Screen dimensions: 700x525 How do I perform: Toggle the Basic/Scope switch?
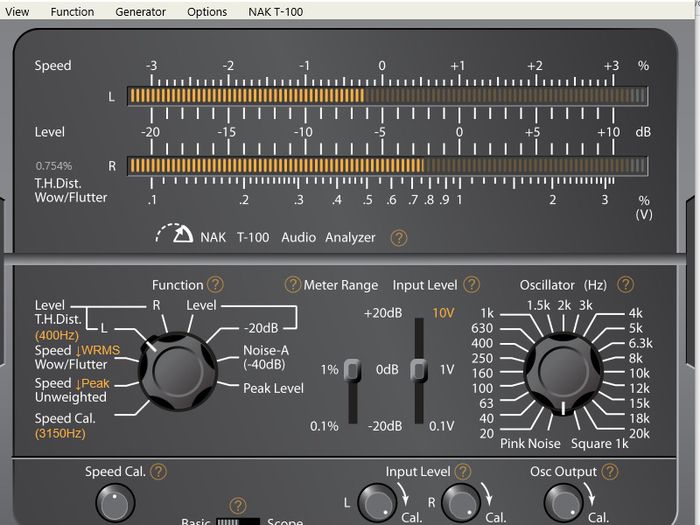[238, 521]
